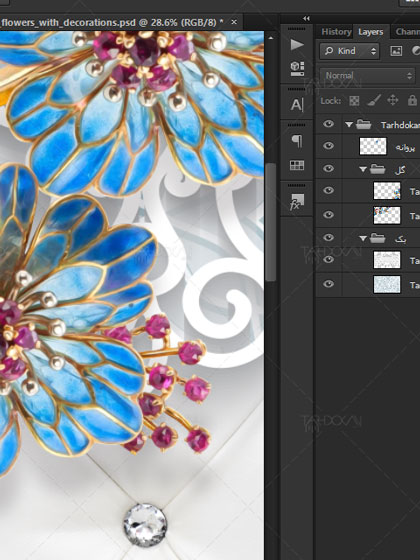Hide the بک group
Viewport: 420px width, 560px height.
point(329,238)
